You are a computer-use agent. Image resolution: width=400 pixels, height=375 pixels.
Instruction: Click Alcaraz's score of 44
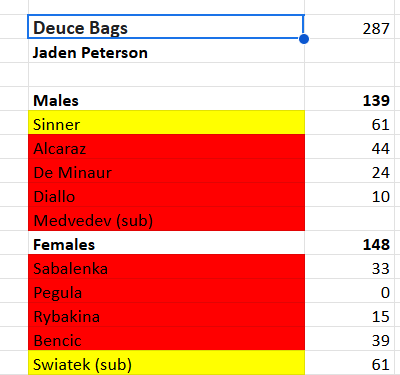350,147
